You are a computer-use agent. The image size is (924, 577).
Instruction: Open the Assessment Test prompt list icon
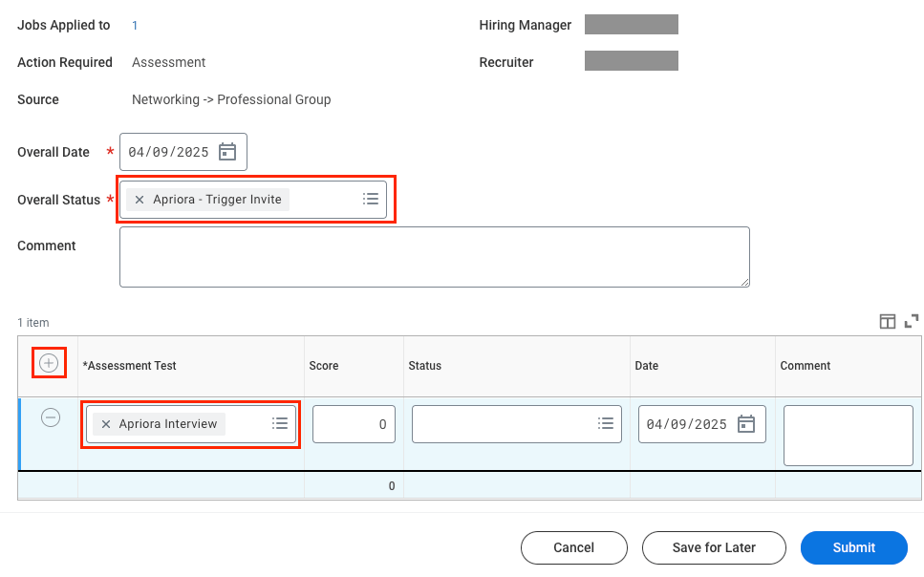280,424
